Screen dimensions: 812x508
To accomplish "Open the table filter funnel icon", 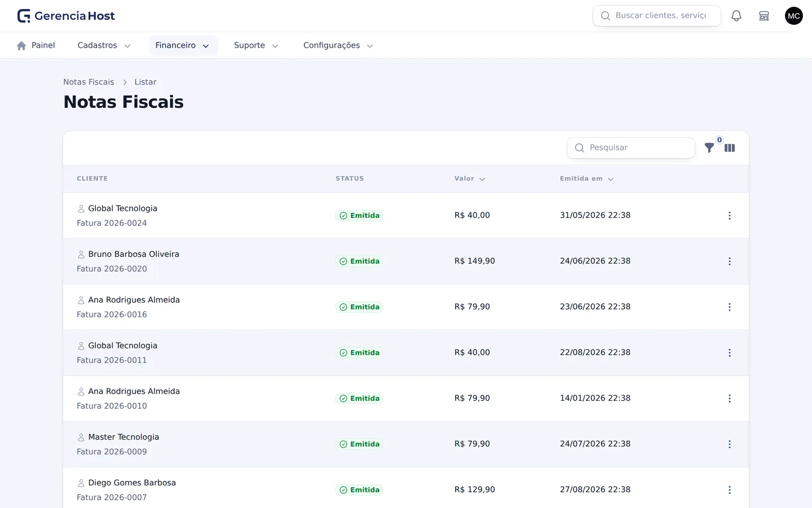I will tap(709, 148).
